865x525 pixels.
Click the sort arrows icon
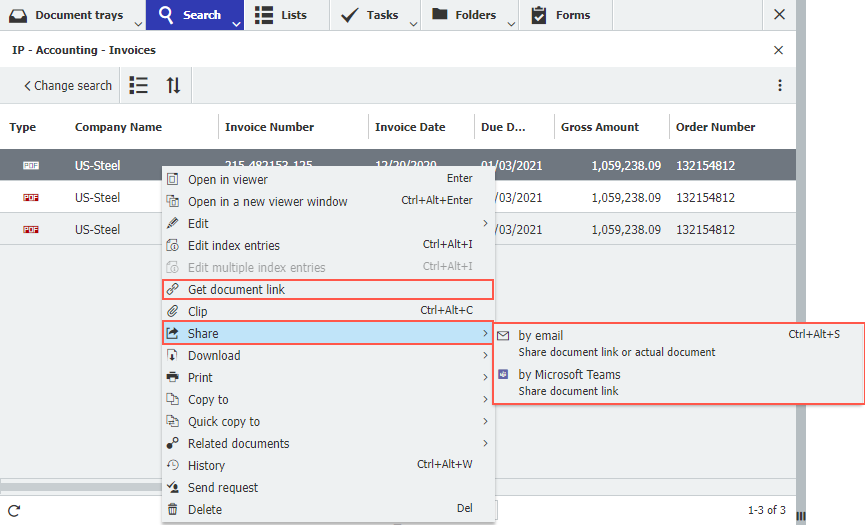pos(173,86)
